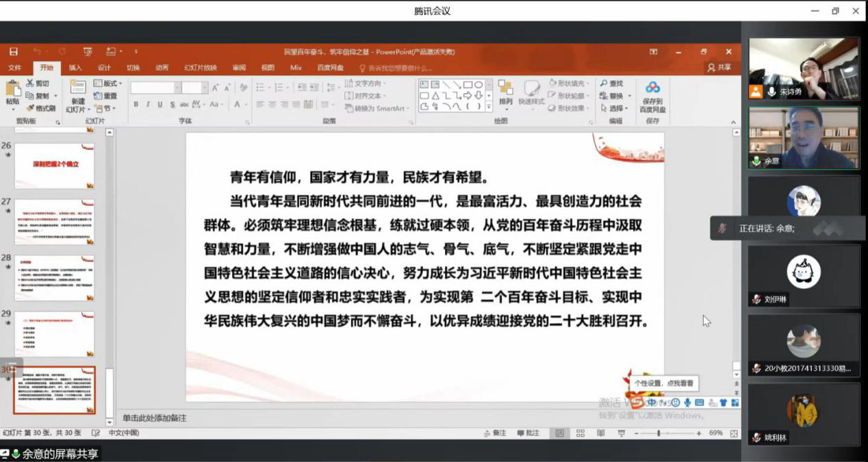Click the Cut (剪切) scissors icon
The image size is (868, 462).
click(x=30, y=84)
